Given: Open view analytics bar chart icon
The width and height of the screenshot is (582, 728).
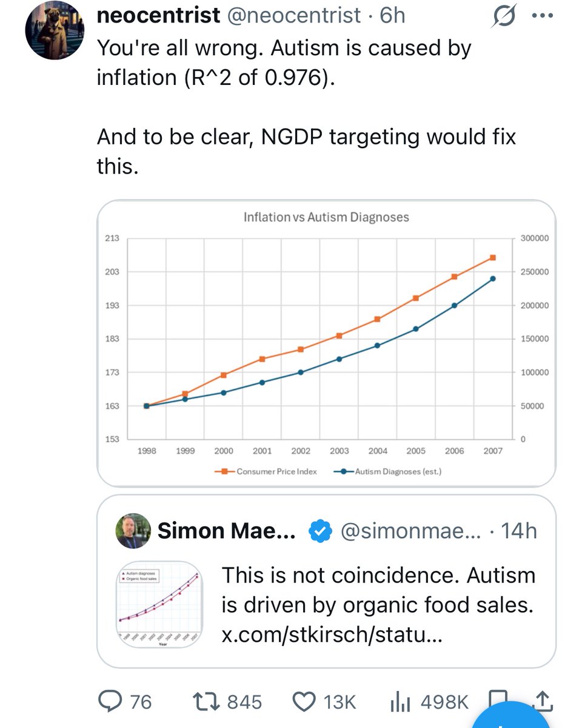Looking at the screenshot, I should pos(400,702).
